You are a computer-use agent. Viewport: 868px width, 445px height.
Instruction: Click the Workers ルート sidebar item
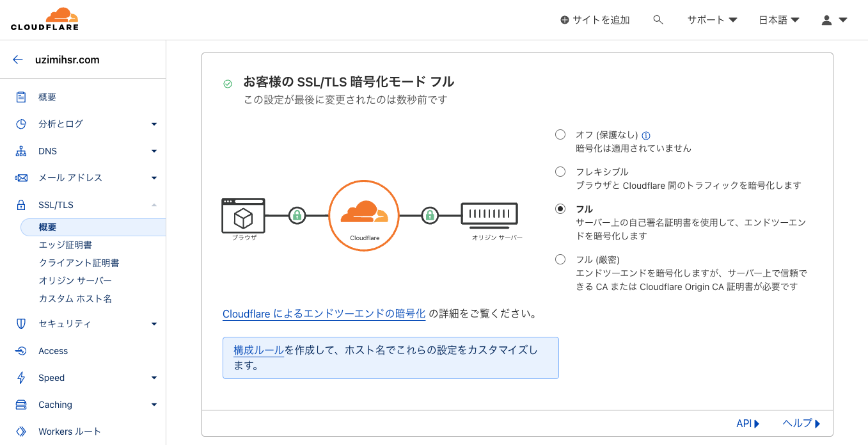click(70, 432)
